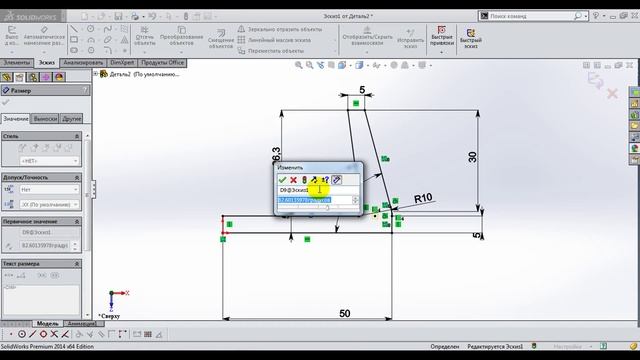The height and width of the screenshot is (360, 640).
Task: Open the Анализировать ribbon tab
Action: 83,63
